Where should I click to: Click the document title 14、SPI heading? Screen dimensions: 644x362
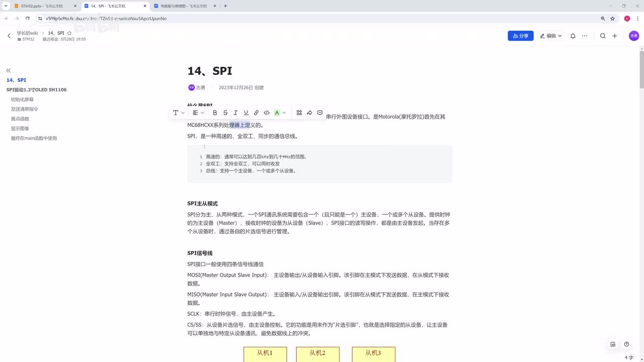[210, 71]
